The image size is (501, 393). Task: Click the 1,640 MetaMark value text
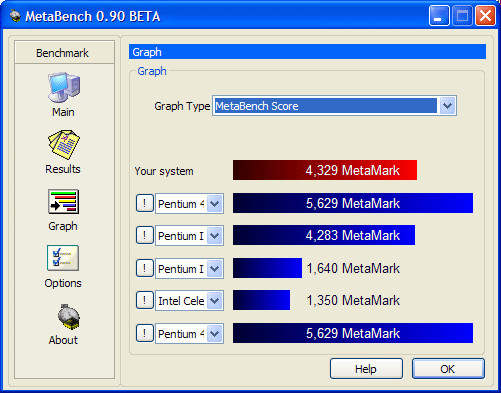353,268
